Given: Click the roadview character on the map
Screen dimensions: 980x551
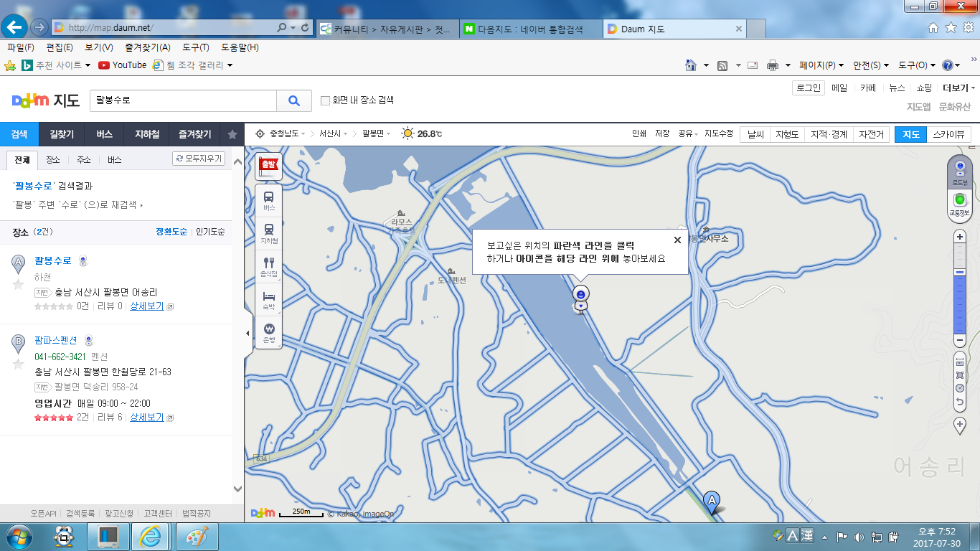Looking at the screenshot, I should tap(580, 299).
